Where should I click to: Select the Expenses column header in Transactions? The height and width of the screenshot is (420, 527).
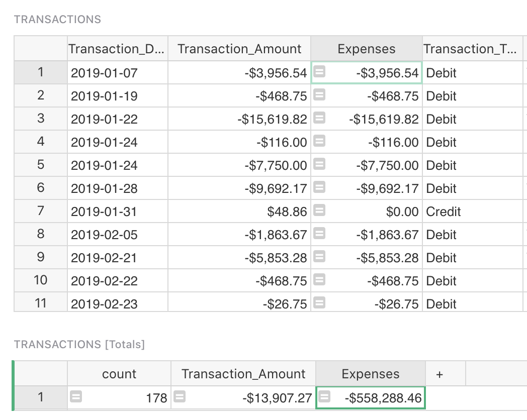click(366, 49)
